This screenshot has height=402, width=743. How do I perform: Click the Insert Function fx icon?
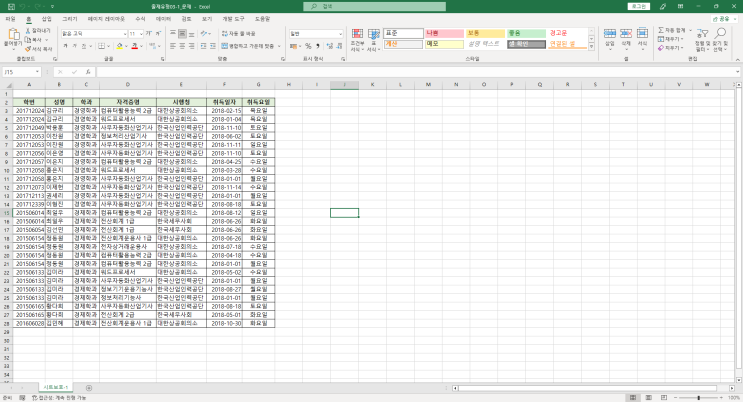point(88,72)
